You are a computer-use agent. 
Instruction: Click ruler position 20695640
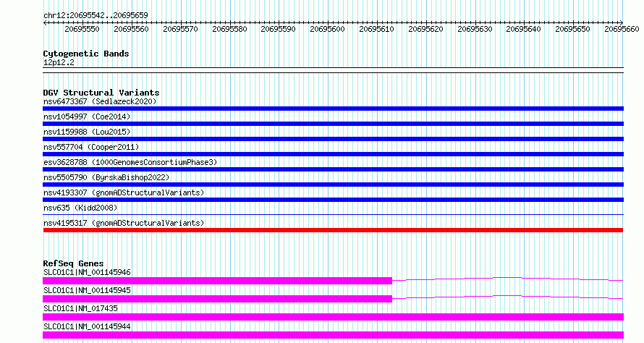[x=523, y=29]
